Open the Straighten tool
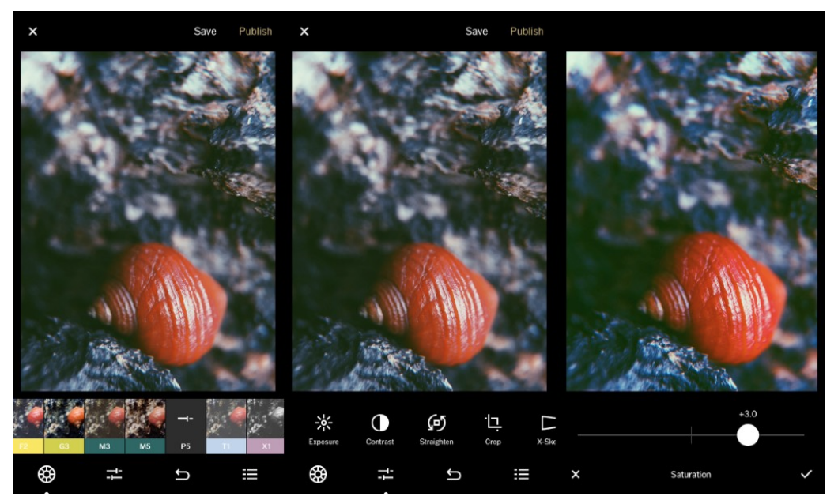838x504 pixels. point(436,429)
